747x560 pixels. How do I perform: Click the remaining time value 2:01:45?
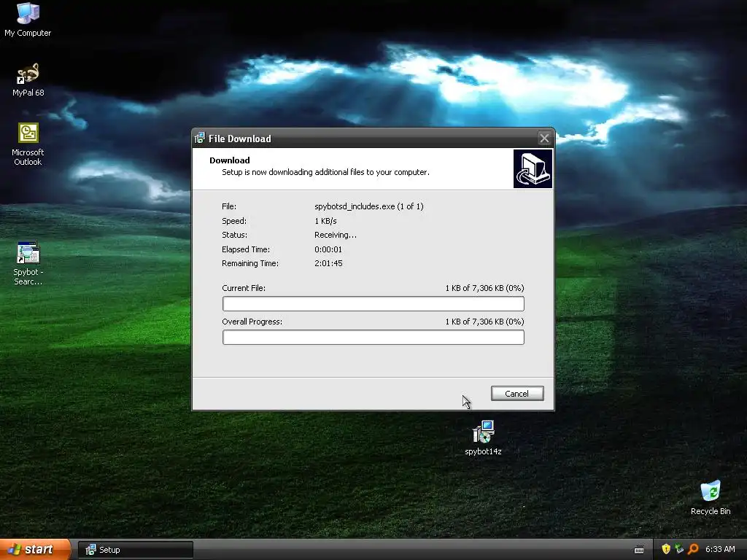[x=328, y=263]
